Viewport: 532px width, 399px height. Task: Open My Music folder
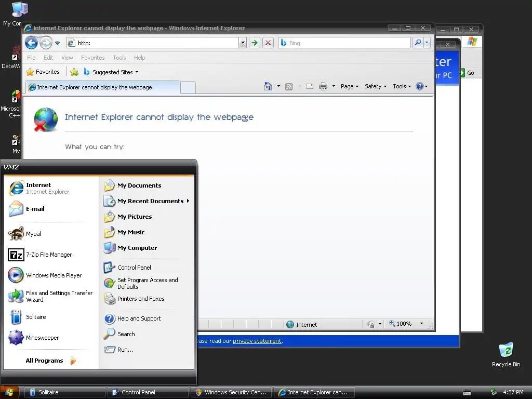pos(147,232)
